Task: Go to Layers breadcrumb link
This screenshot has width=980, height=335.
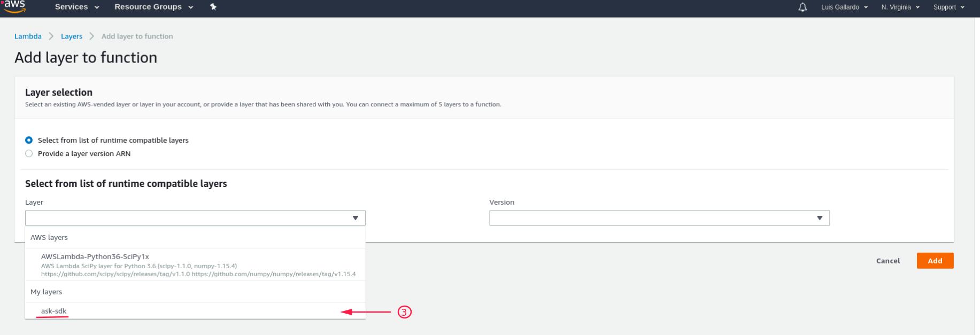Action: 72,36
